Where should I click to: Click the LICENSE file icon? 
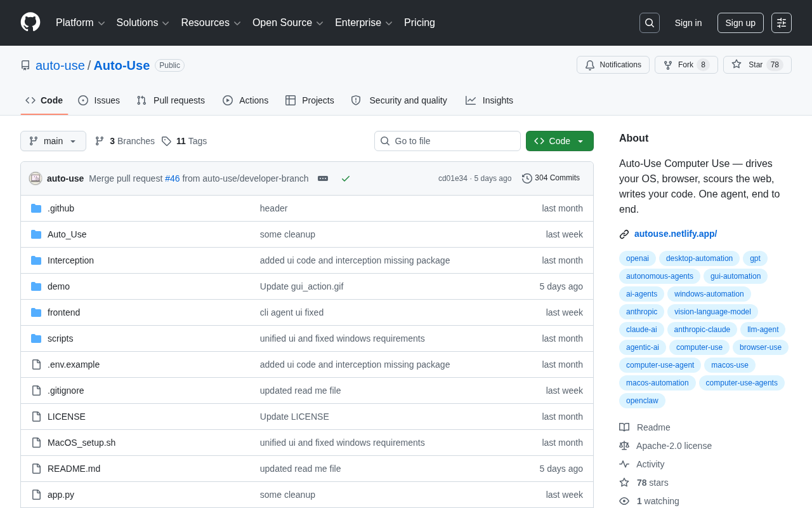[x=36, y=417]
